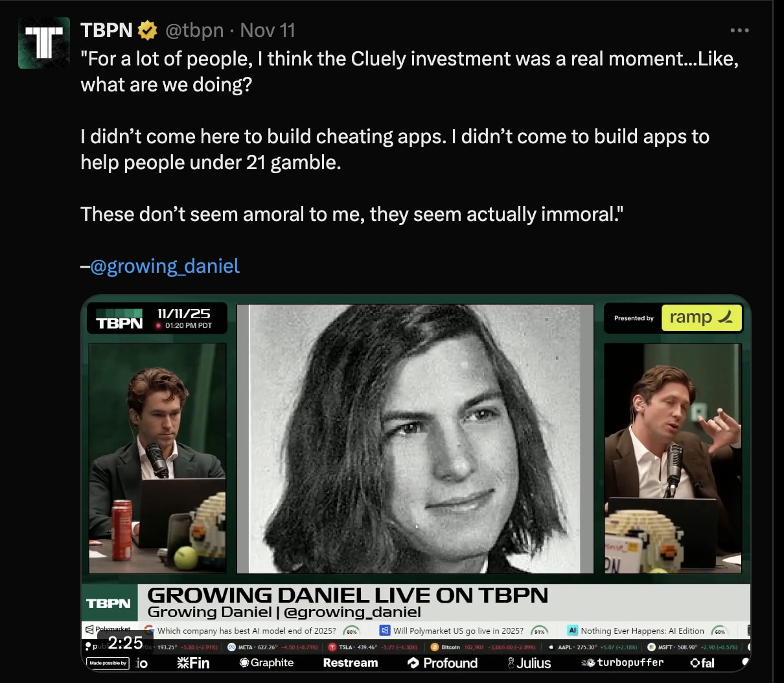
Task: Play the video via center portrait
Action: pos(415,439)
